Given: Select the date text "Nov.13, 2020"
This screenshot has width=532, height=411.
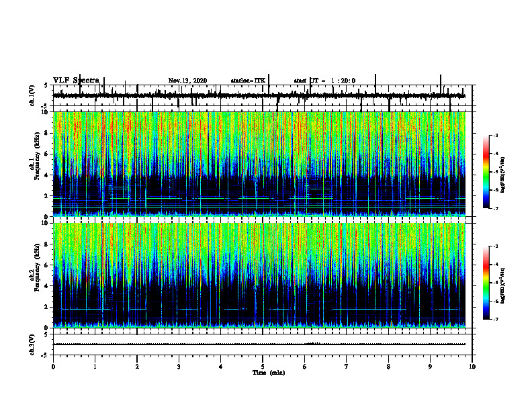Looking at the screenshot, I should click(x=187, y=81).
